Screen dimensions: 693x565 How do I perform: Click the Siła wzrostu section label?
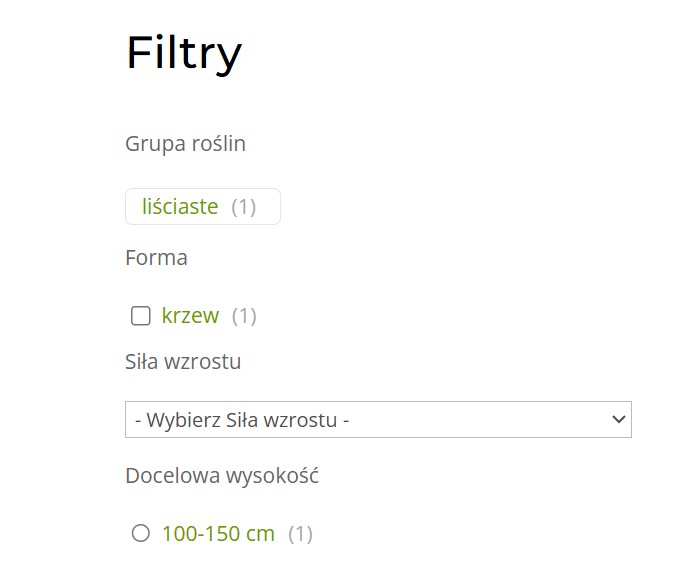(x=183, y=362)
